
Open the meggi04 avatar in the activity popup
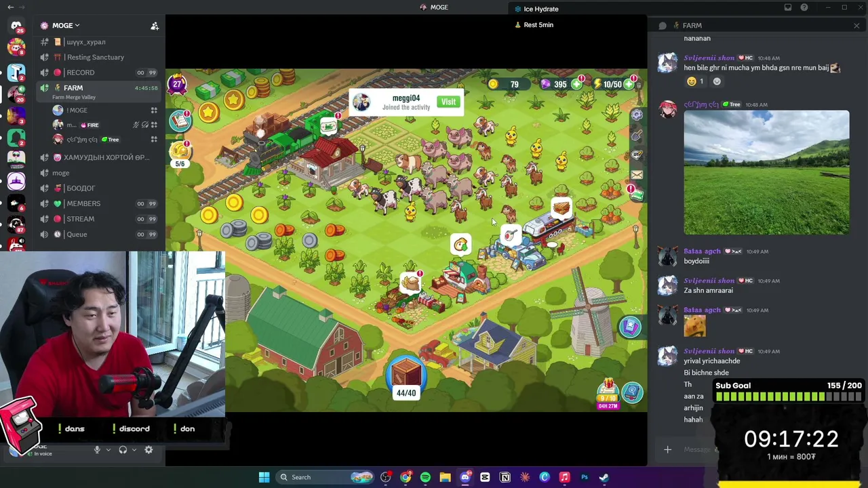(x=361, y=102)
